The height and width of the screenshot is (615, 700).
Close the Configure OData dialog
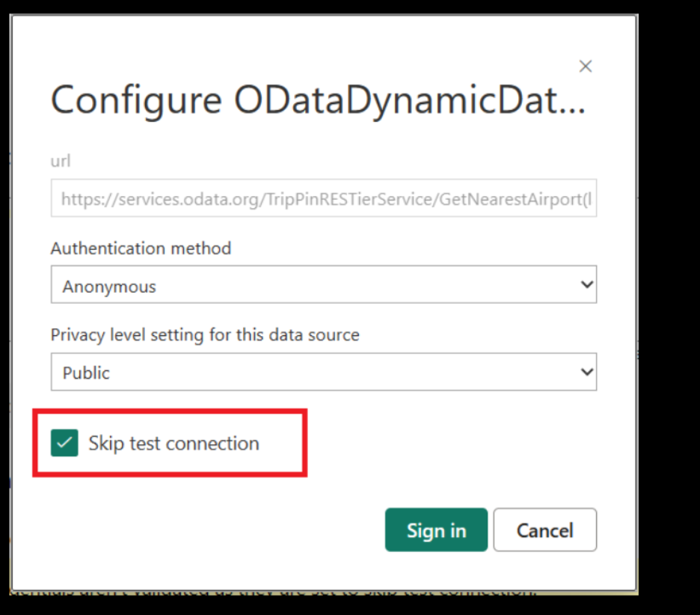[x=586, y=67]
